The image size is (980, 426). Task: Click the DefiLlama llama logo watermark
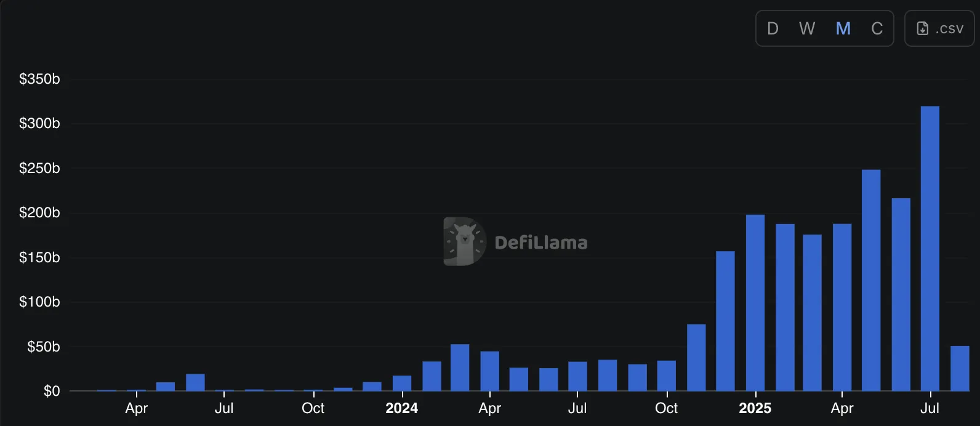pos(464,241)
